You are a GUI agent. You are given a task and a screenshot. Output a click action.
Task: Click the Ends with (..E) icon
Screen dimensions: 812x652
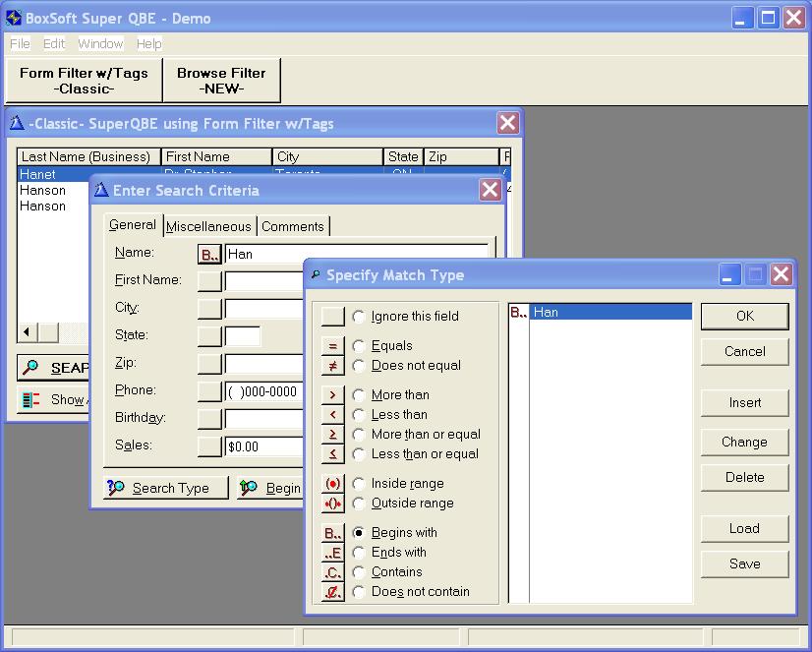333,553
